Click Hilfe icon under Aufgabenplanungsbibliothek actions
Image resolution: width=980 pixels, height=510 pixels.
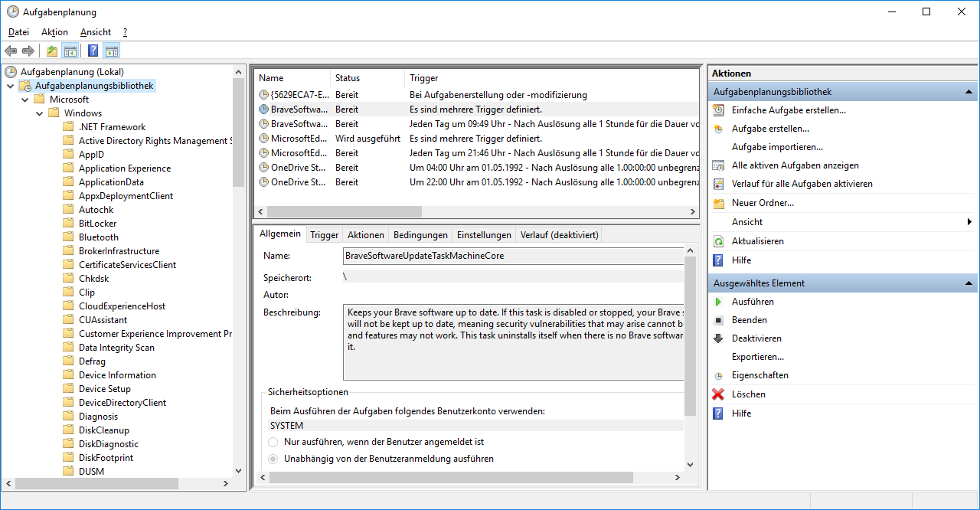[x=718, y=260]
